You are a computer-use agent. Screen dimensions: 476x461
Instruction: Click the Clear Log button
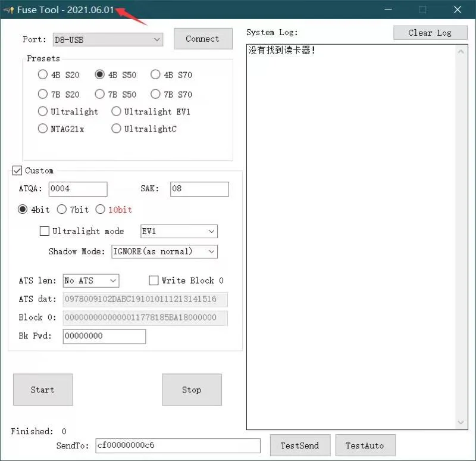[430, 33]
